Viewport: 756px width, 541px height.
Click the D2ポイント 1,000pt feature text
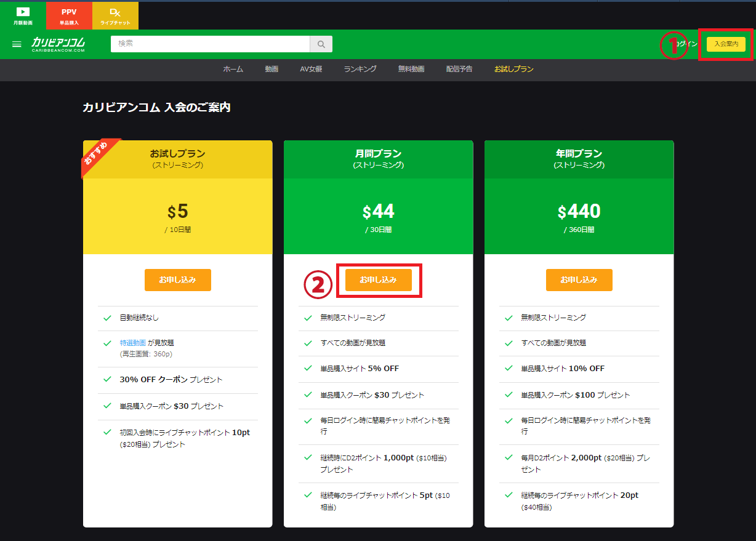[x=383, y=463]
